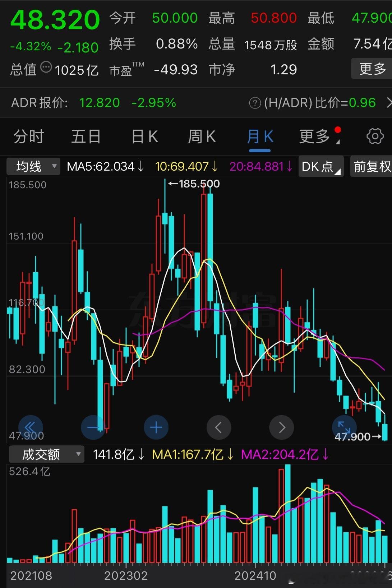Tap the market value info smiley icon
Viewport: 392px width, 588px height.
click(46, 67)
